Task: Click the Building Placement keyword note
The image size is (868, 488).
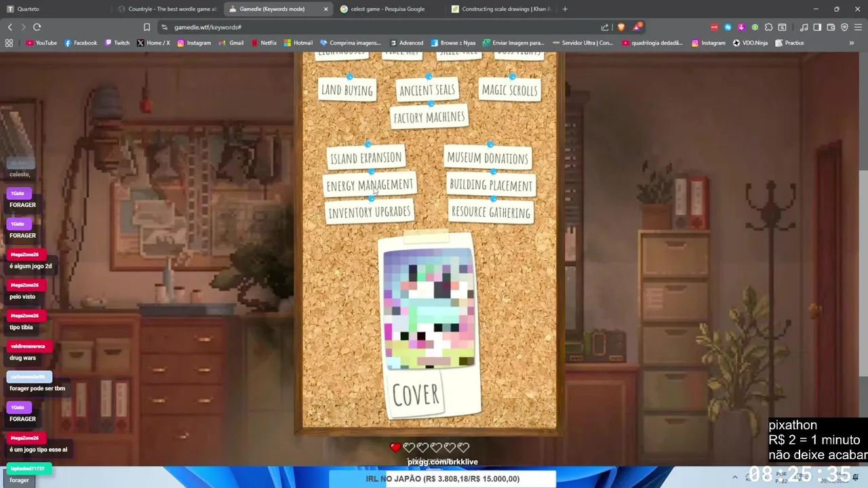Action: (x=491, y=185)
